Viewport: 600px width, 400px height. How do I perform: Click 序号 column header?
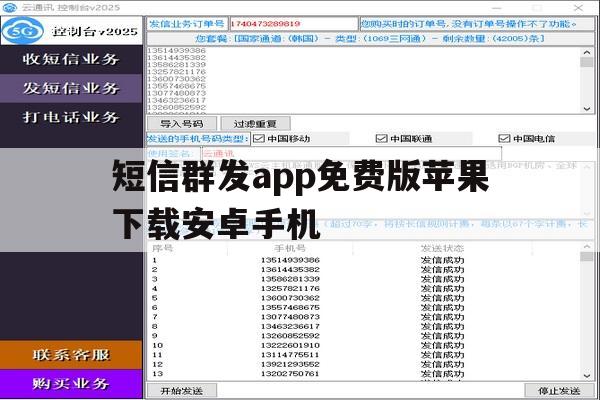click(163, 248)
